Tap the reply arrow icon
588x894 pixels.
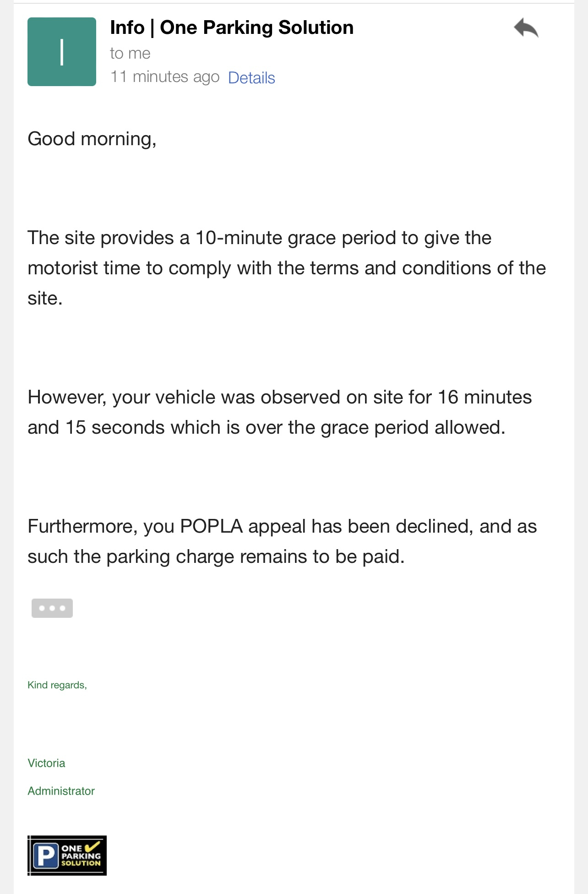point(526,27)
